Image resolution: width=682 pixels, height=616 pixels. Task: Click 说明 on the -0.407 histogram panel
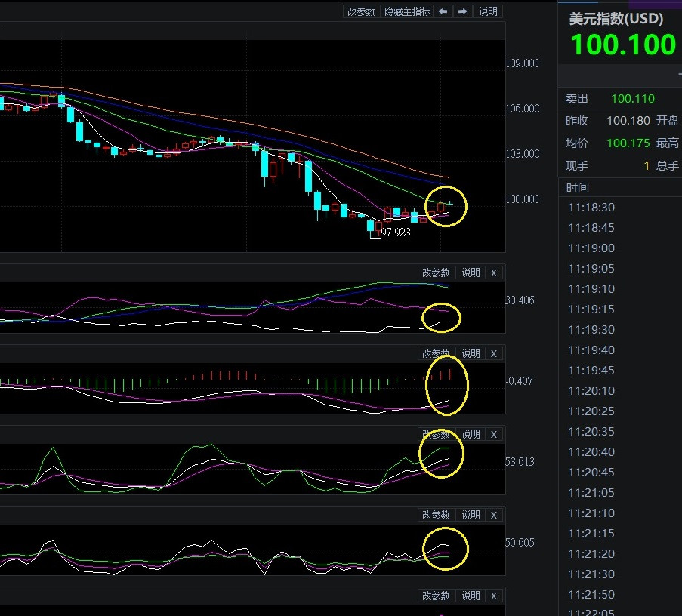[471, 353]
